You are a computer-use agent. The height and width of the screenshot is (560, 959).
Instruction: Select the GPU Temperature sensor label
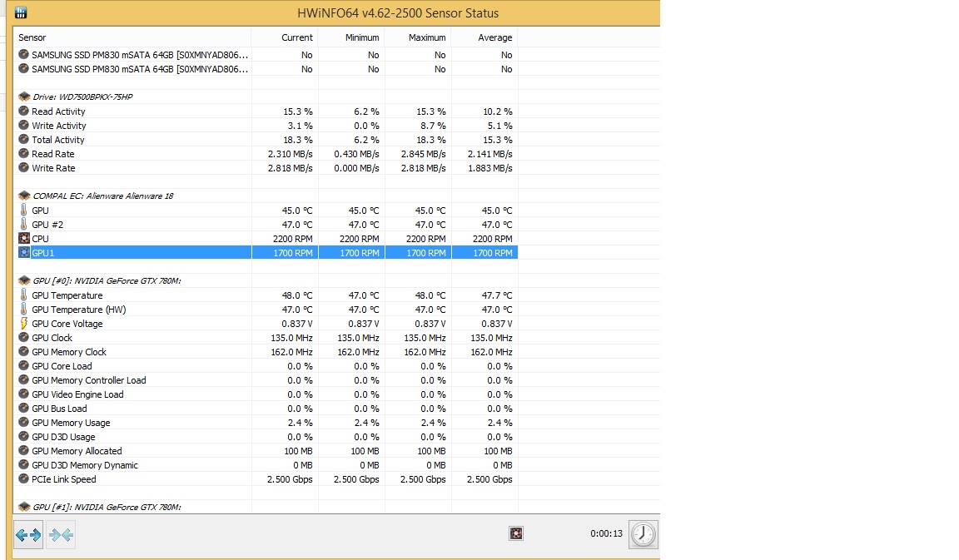[x=67, y=295]
